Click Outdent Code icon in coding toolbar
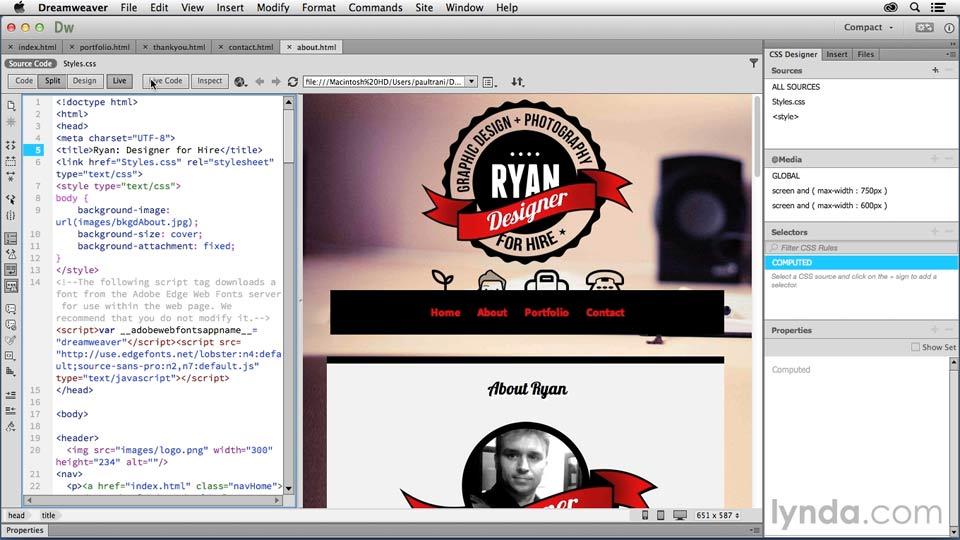Image resolution: width=960 pixels, height=540 pixels. 11,410
